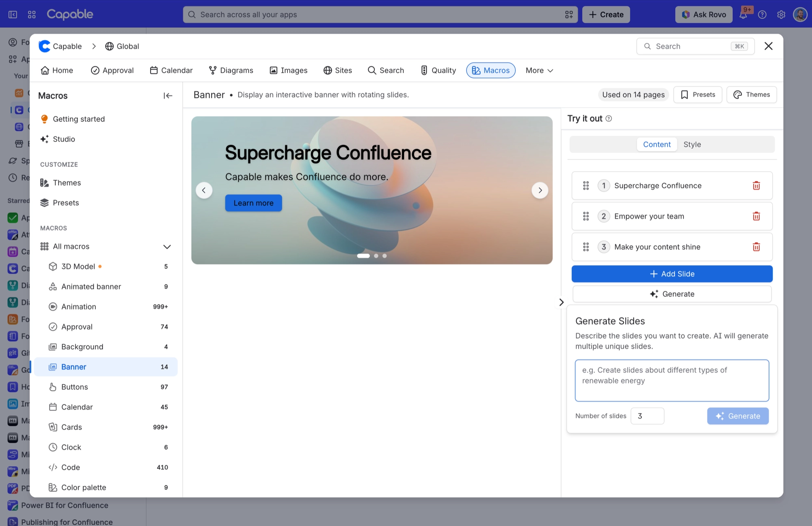
Task: Select the 3D Model macro
Action: 106,266
